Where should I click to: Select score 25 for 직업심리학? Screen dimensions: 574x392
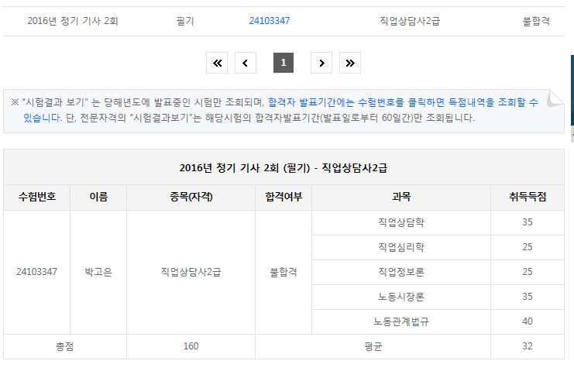point(528,247)
